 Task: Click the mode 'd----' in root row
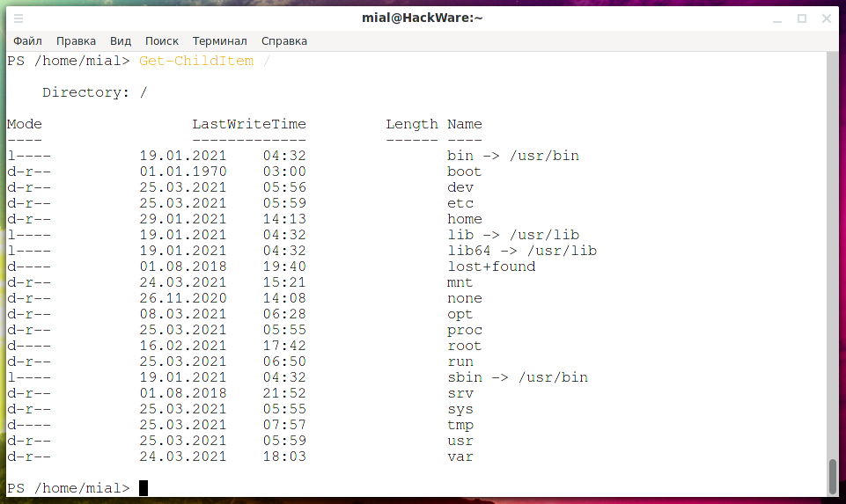click(29, 346)
